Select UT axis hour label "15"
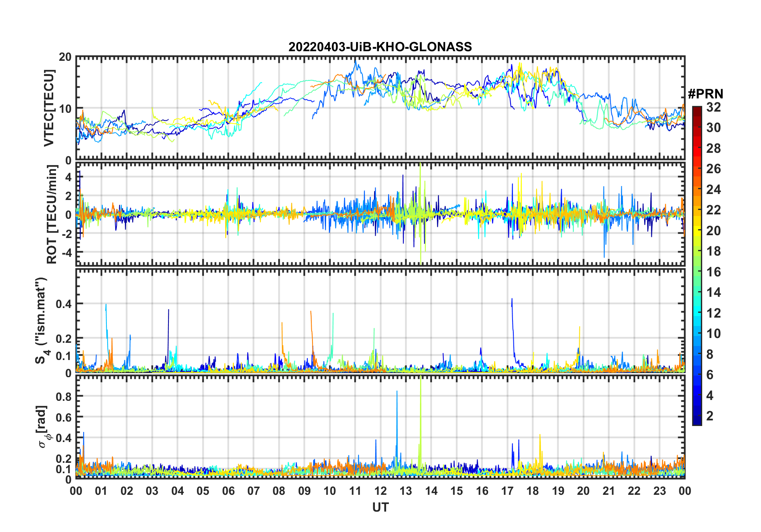 click(x=457, y=491)
